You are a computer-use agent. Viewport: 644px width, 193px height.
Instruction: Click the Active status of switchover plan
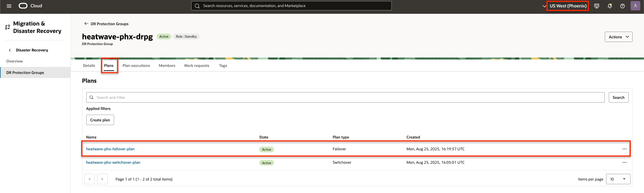pos(267,163)
